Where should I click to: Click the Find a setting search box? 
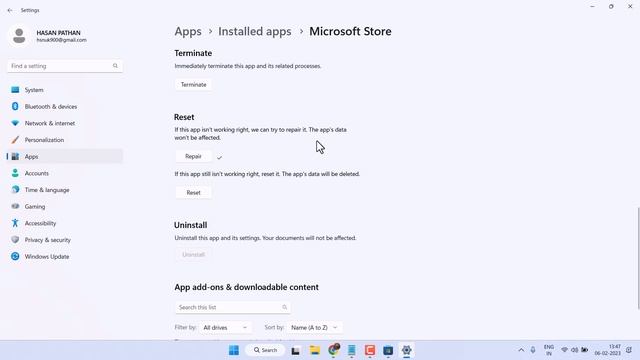65,66
